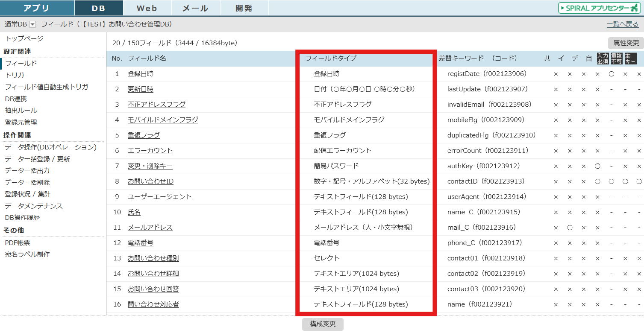Click the 主キー column header icon
The image size is (644, 333).
click(x=630, y=58)
